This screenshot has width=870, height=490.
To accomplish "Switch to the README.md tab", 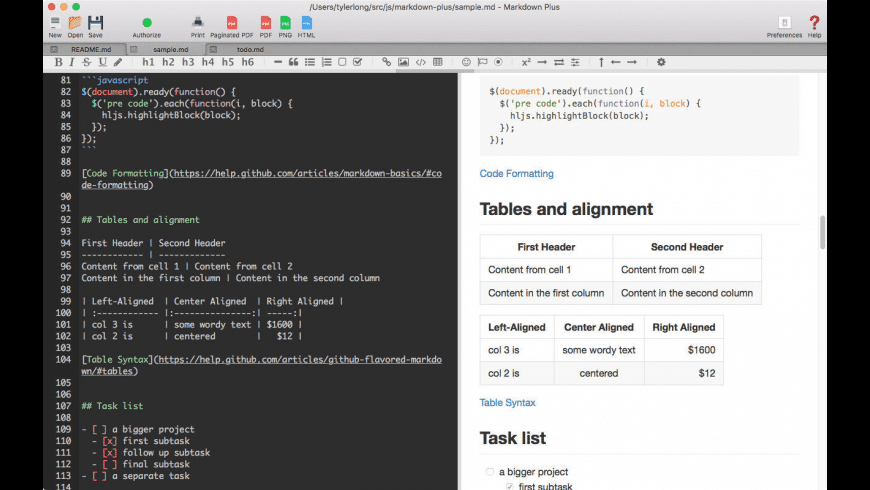I will pyautogui.click(x=91, y=48).
